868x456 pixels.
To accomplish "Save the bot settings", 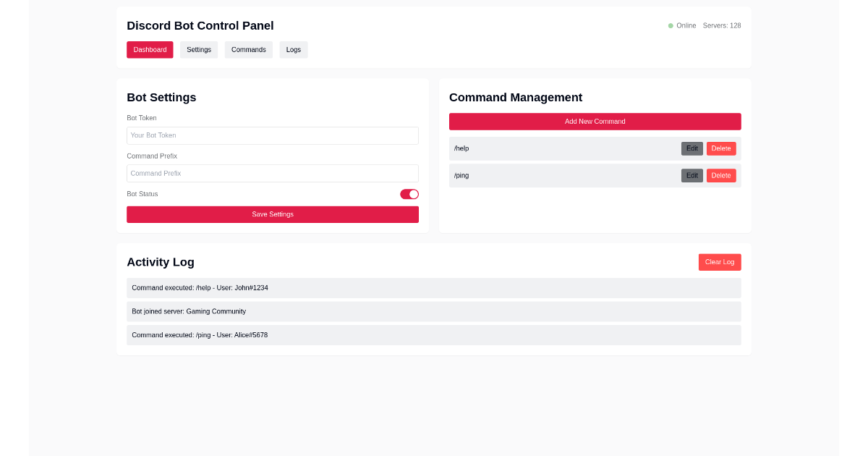I will pyautogui.click(x=273, y=214).
